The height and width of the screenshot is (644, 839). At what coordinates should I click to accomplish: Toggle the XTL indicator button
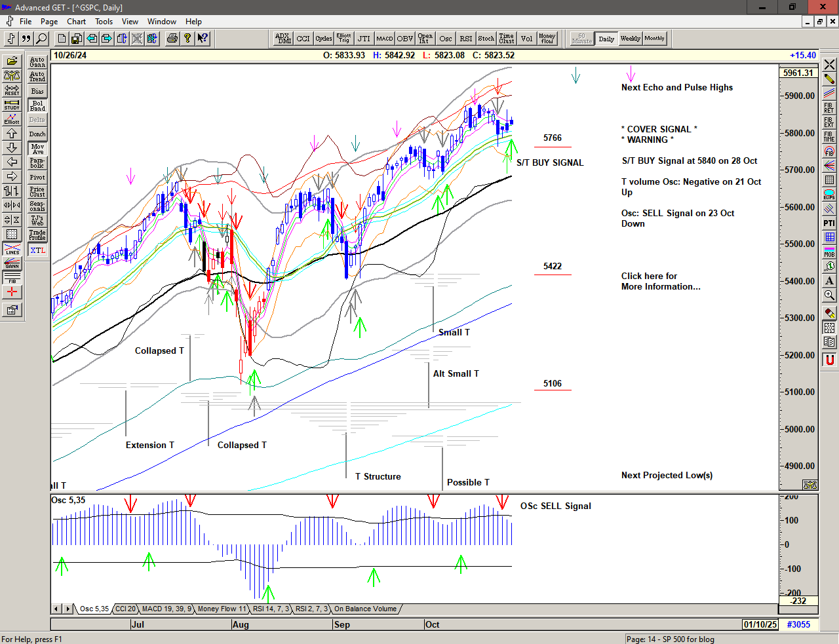pyautogui.click(x=37, y=250)
